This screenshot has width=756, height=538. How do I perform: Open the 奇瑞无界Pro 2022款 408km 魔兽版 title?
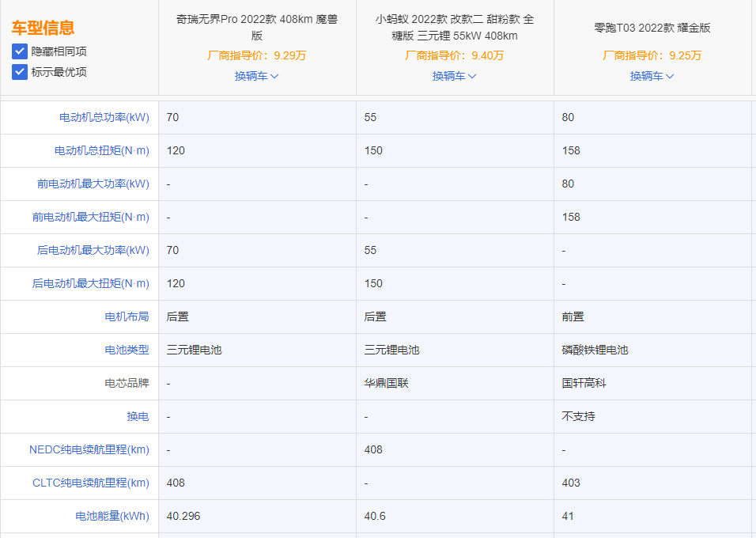pyautogui.click(x=257, y=27)
